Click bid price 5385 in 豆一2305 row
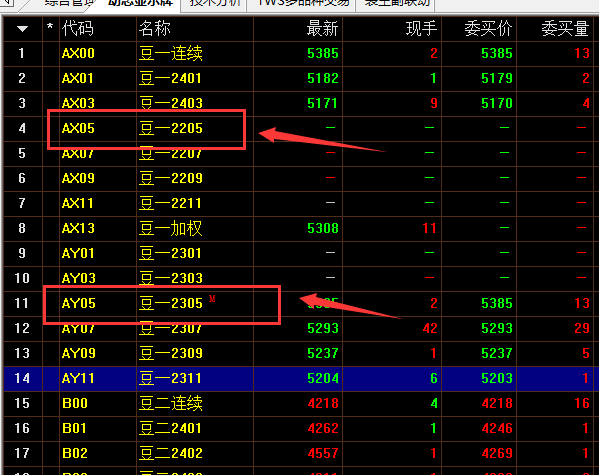599x475 pixels. click(497, 303)
